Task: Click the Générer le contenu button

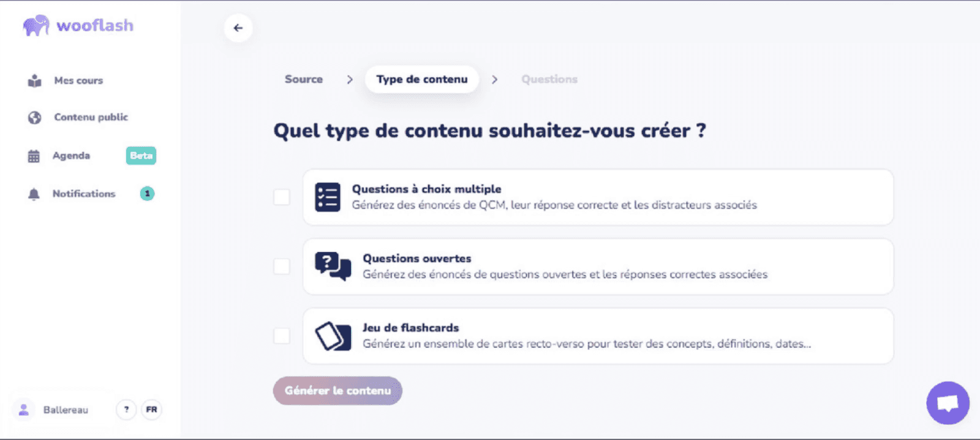Action: pos(337,390)
